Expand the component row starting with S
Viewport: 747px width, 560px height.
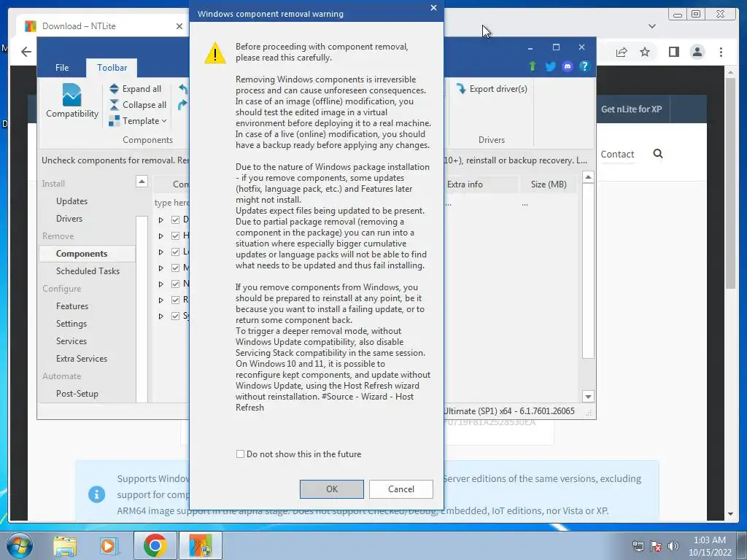[161, 316]
